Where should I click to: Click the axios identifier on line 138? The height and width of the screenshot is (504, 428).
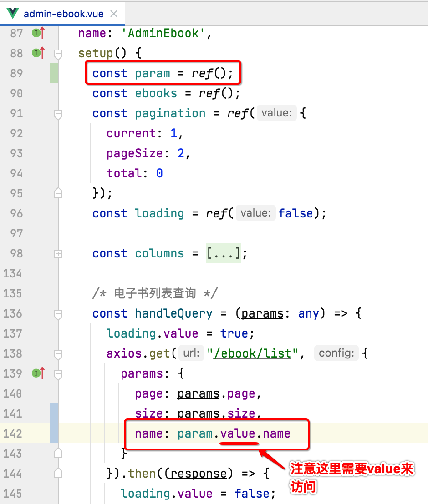pyautogui.click(x=124, y=353)
